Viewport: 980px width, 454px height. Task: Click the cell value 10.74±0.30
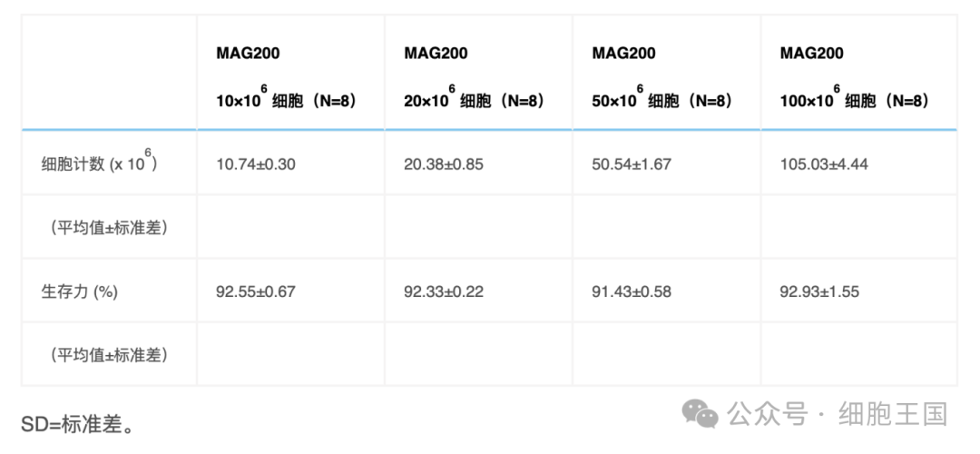point(256,164)
